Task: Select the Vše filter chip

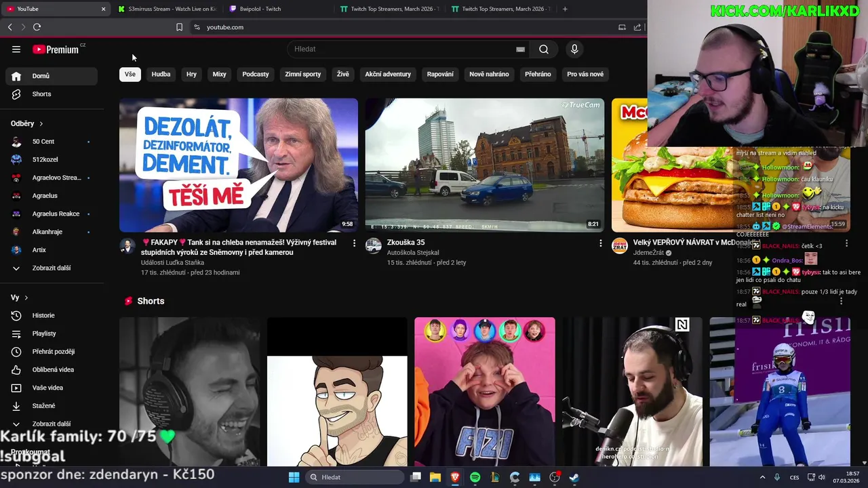Action: click(130, 75)
